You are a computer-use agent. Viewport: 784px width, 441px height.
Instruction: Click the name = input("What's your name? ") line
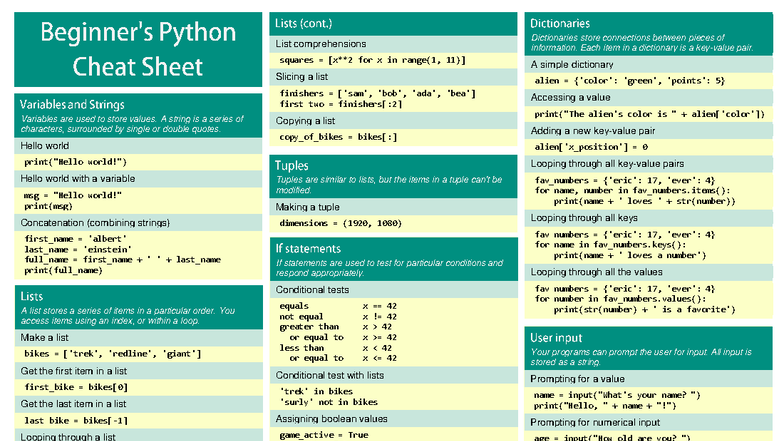tap(617, 395)
